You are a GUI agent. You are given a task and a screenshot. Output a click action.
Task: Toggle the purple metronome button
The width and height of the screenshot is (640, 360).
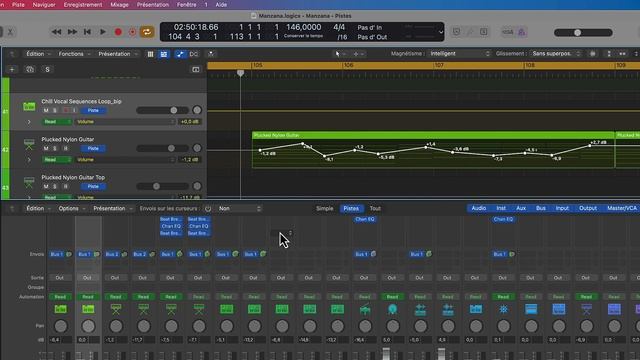521,32
